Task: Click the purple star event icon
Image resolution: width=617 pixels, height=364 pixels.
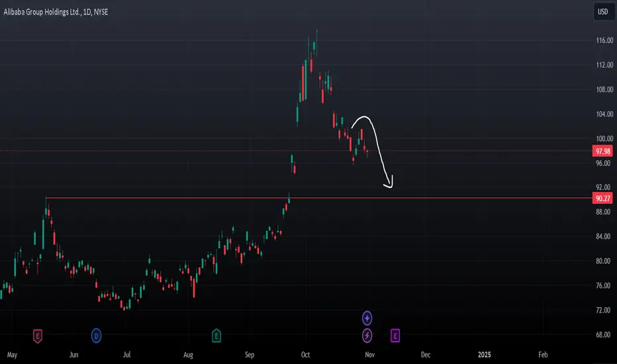Action: (367, 318)
